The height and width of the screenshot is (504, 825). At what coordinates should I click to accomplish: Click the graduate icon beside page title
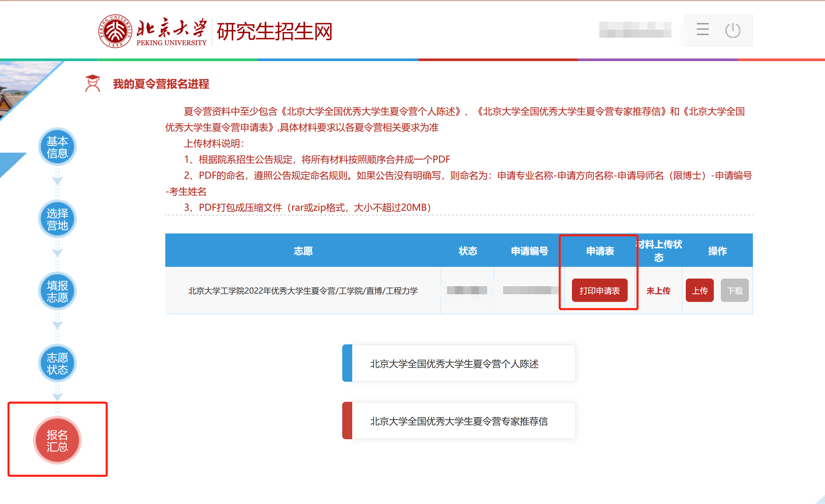pos(92,83)
